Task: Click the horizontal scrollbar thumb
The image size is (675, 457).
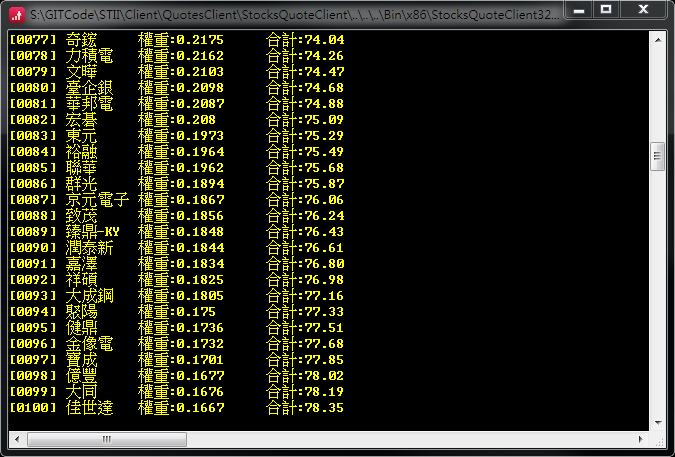Action: (x=107, y=439)
